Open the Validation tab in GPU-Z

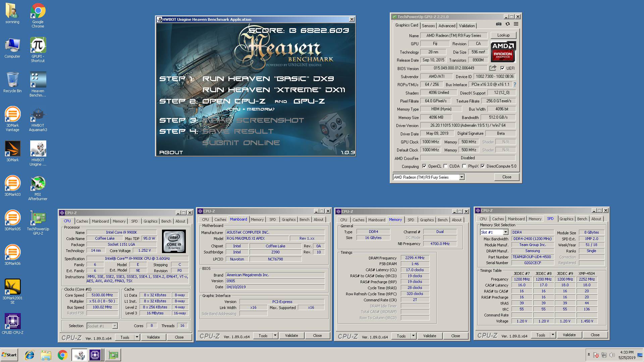pos(467,26)
